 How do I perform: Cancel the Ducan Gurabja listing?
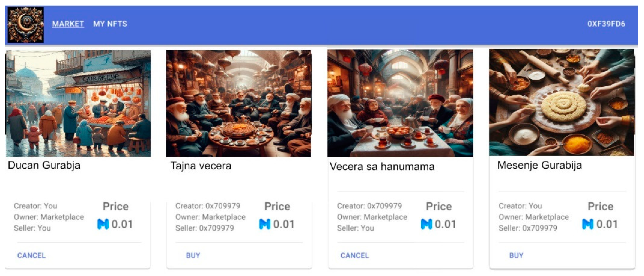tap(31, 255)
